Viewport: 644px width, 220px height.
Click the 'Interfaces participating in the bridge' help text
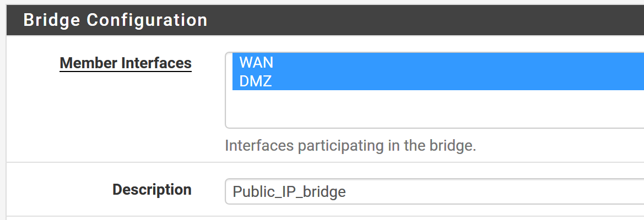(x=350, y=146)
